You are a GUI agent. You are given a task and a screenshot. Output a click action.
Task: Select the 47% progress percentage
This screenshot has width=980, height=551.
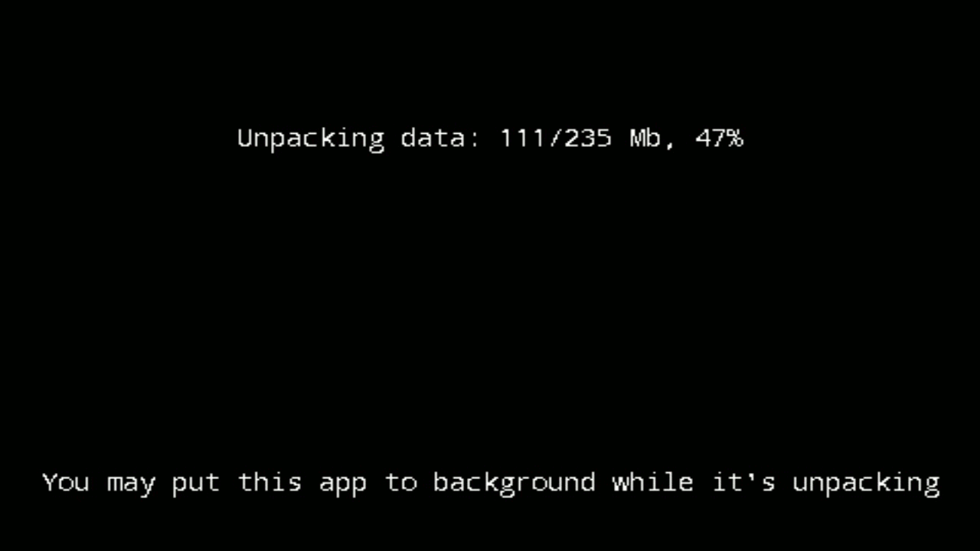(x=719, y=139)
